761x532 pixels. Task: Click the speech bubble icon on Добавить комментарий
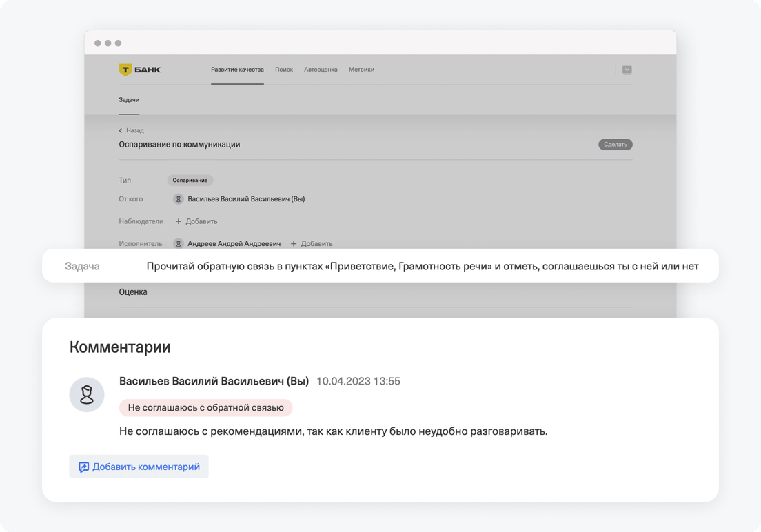coord(83,467)
